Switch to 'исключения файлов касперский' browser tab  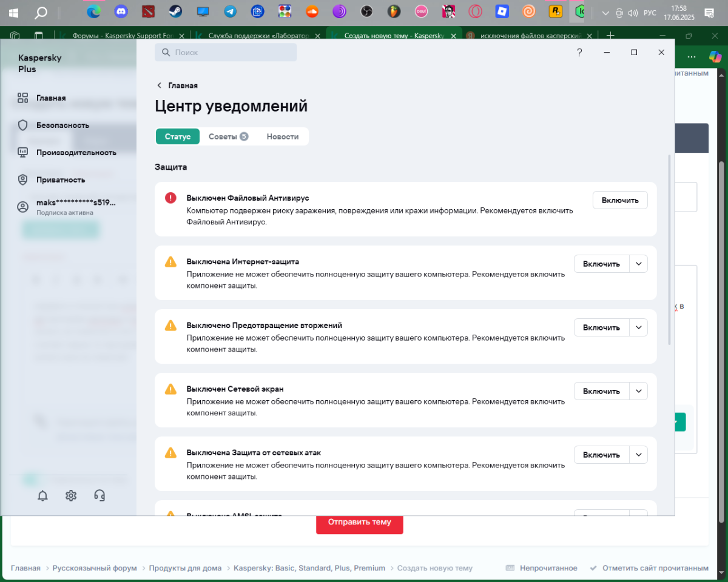point(530,36)
